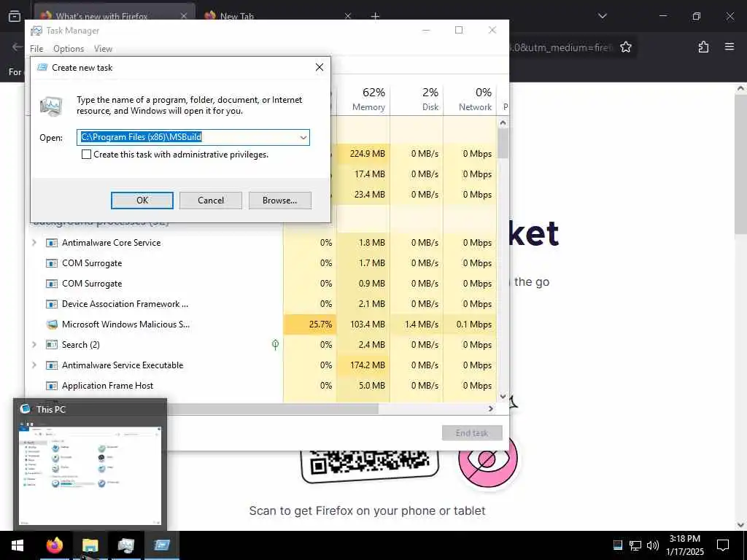Close the 'What's new with Firefox' tab
This screenshot has width=747, height=560.
point(183,16)
